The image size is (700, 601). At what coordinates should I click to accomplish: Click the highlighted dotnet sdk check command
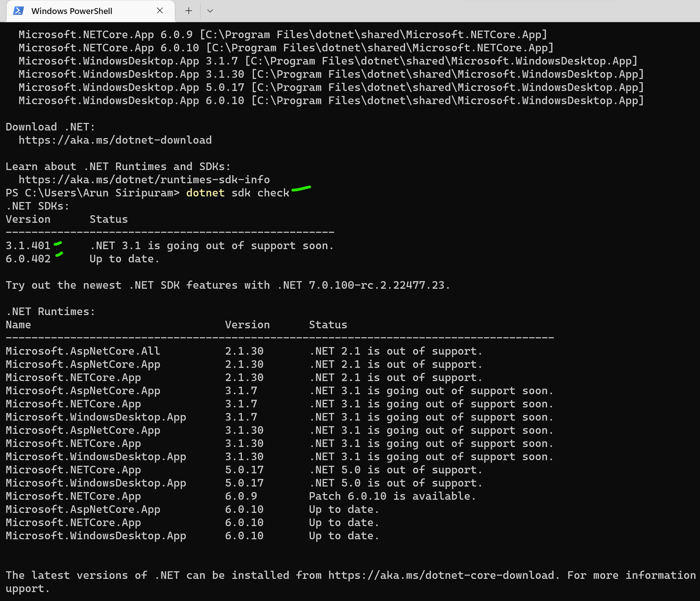click(238, 192)
